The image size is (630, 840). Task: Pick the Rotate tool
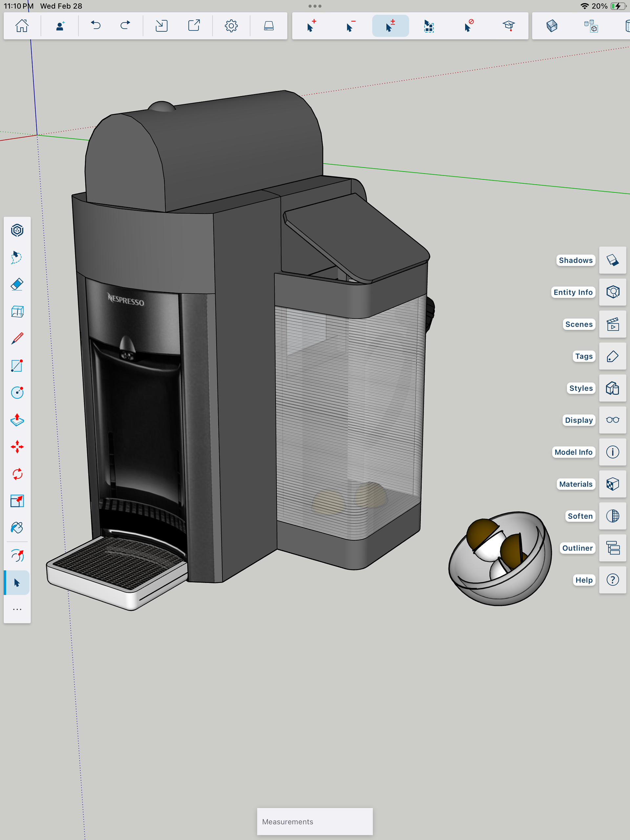tap(17, 474)
